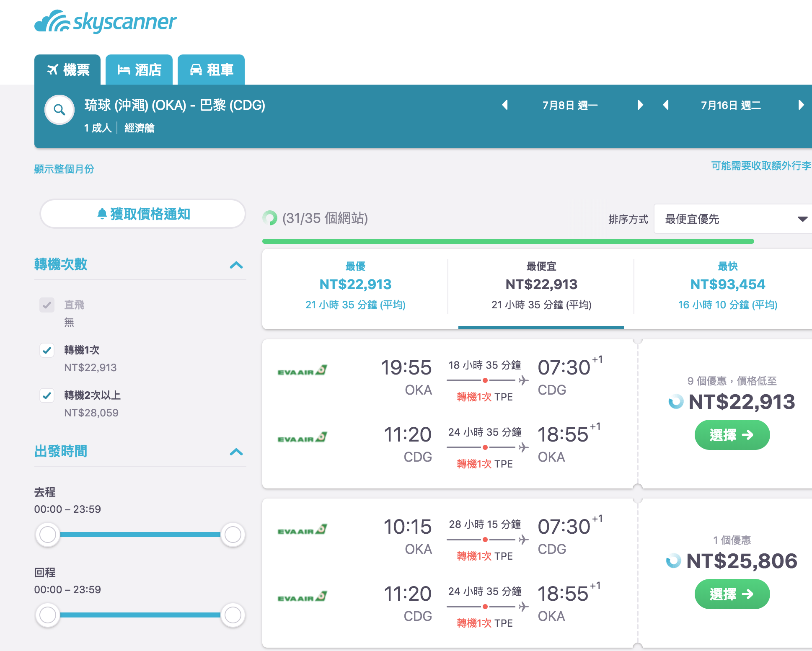Click left handle of 去程 time slider
This screenshot has height=651, width=812.
(48, 535)
